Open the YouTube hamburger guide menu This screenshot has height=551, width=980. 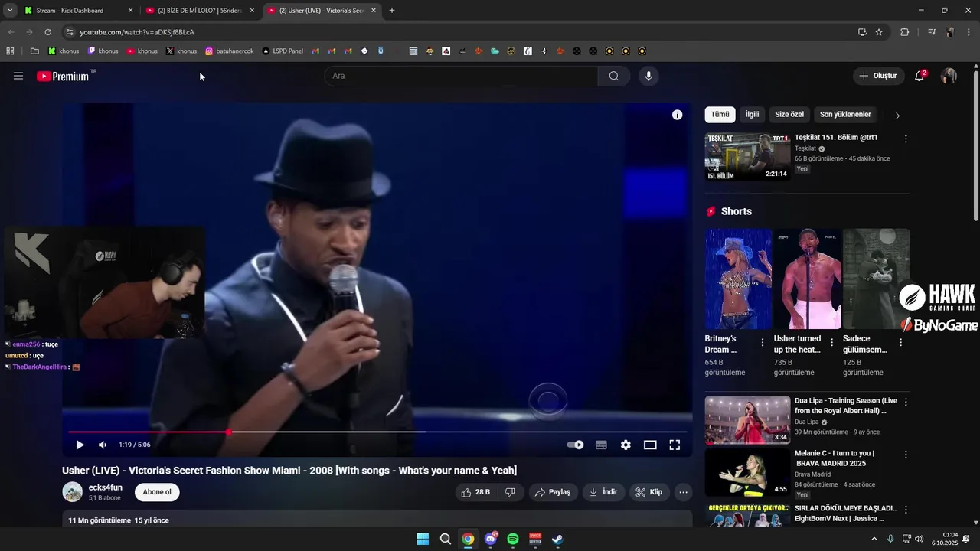tap(18, 76)
